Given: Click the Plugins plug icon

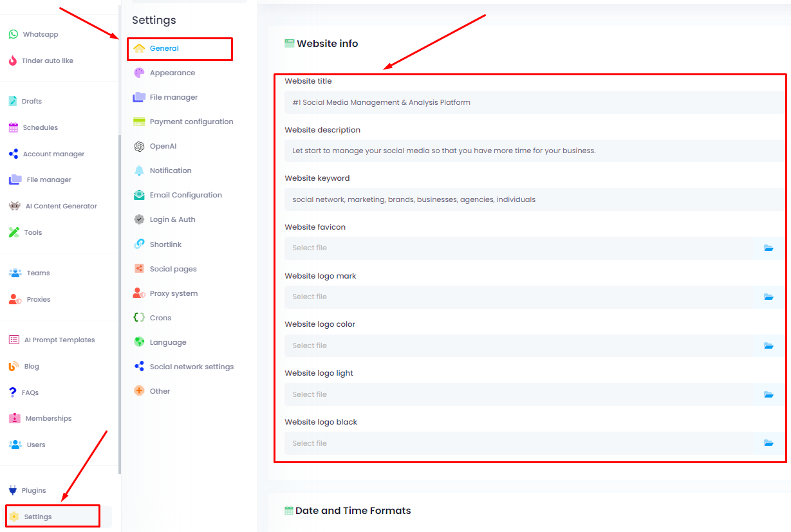Looking at the screenshot, I should (13, 490).
